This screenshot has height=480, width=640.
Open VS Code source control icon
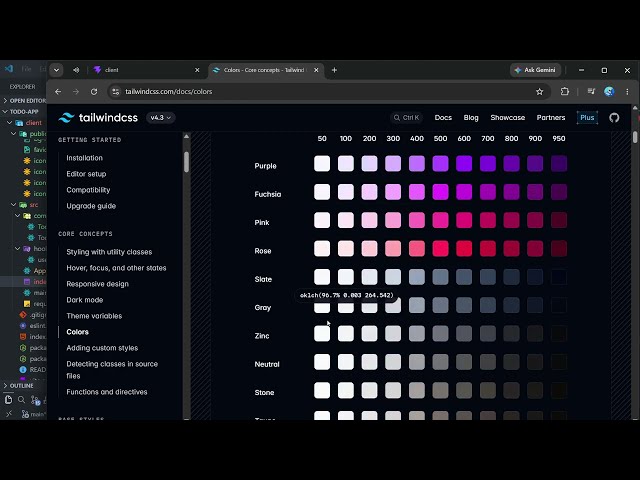tap(36, 400)
